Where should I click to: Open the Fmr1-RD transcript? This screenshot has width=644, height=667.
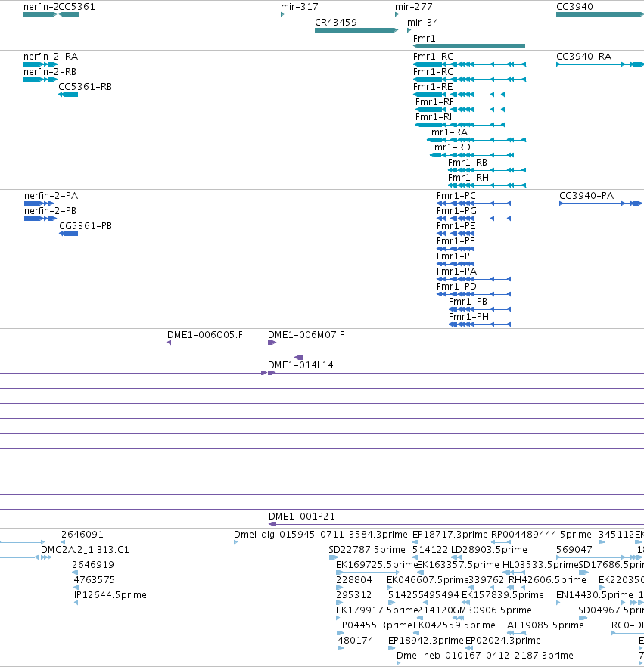(471, 155)
